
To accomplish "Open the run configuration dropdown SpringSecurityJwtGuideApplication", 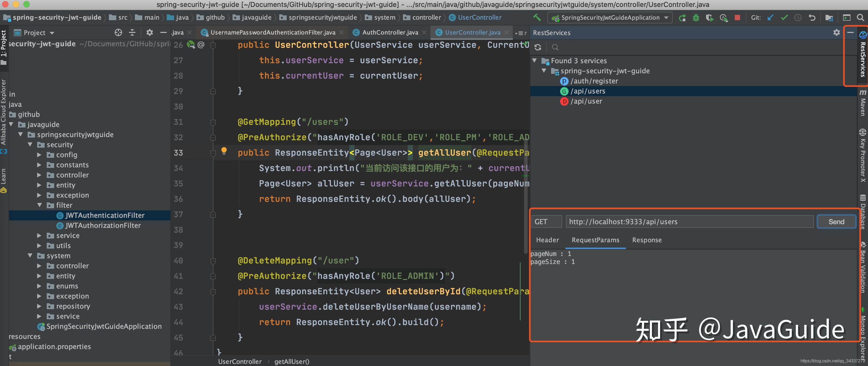I will pos(610,18).
